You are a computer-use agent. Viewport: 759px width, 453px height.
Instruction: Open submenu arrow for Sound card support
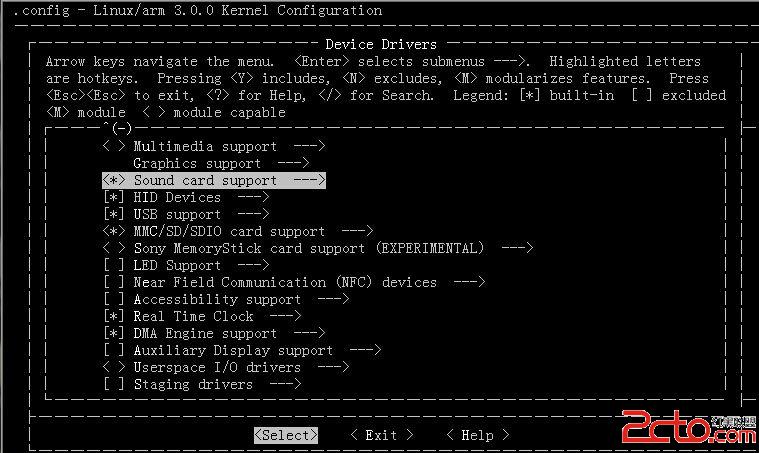coord(309,181)
